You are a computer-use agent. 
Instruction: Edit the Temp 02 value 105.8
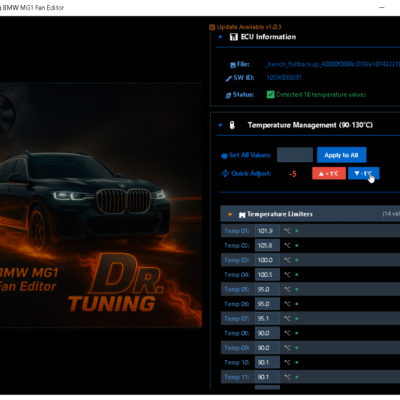[x=267, y=245]
